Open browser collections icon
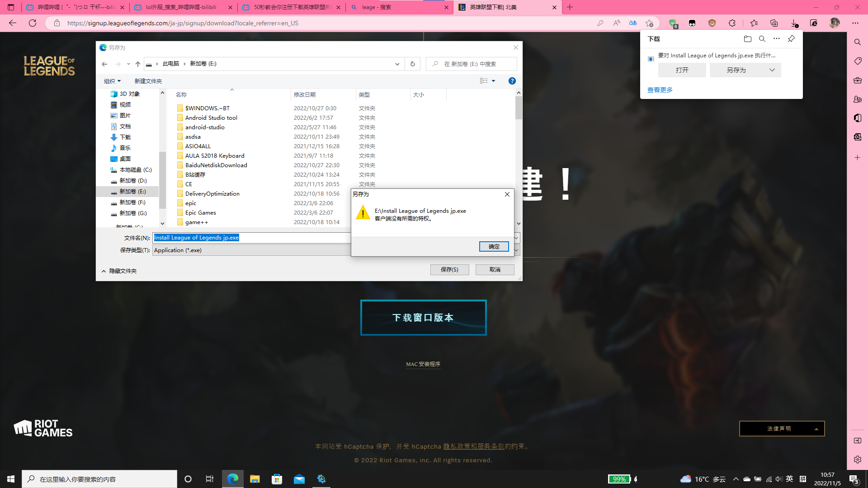868x488 pixels. [774, 23]
